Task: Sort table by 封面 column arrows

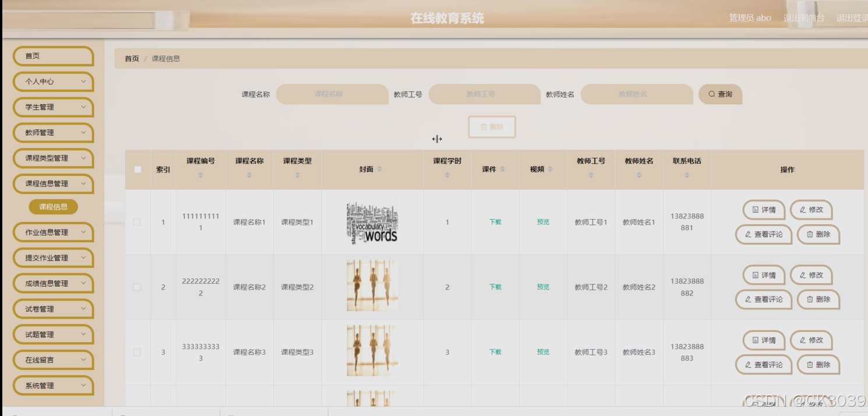Action: tap(380, 170)
